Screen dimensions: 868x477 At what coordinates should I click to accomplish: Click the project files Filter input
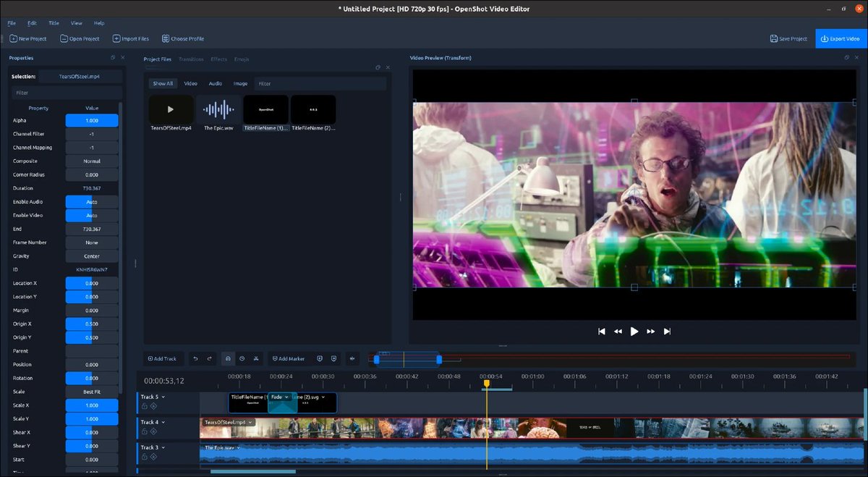pos(320,83)
